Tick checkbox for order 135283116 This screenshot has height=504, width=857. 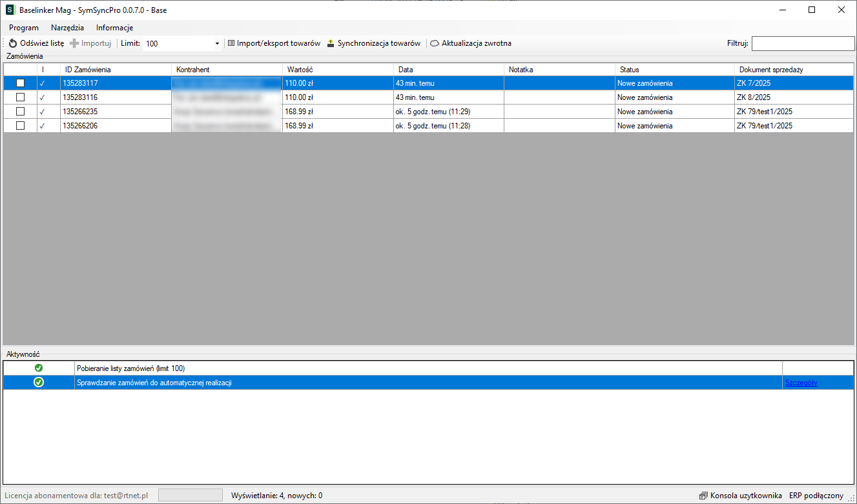tap(21, 97)
